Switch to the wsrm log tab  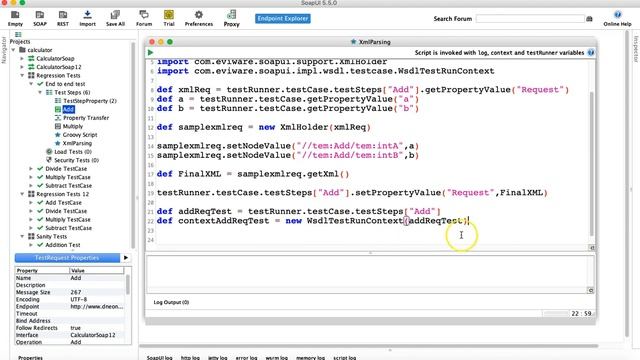click(x=276, y=358)
